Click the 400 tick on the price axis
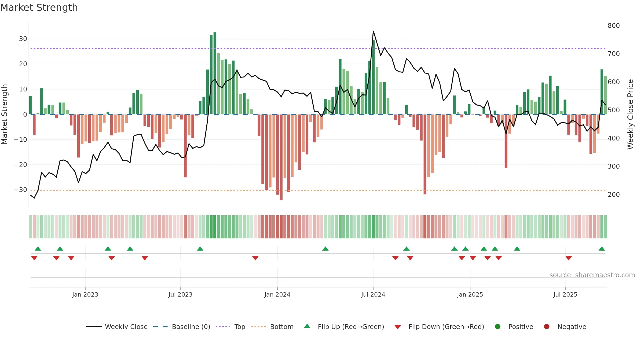Image resolution: width=644 pixels, height=362 pixels. tap(614, 138)
